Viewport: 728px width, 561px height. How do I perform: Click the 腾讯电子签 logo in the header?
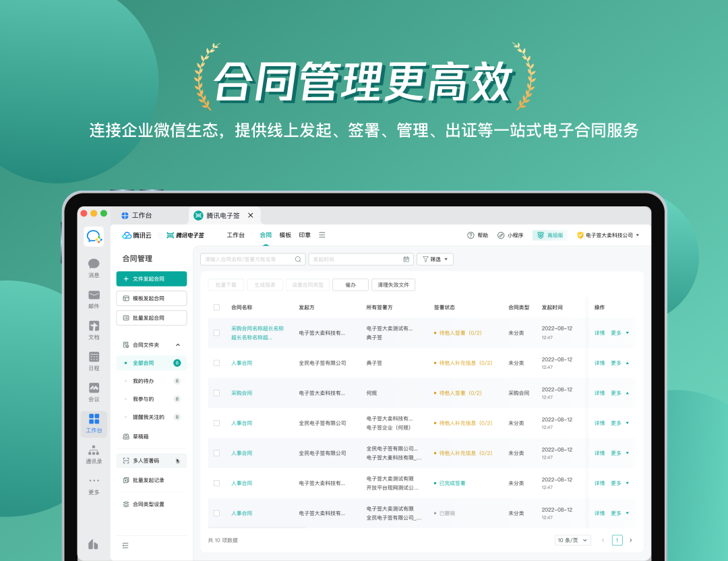click(185, 235)
